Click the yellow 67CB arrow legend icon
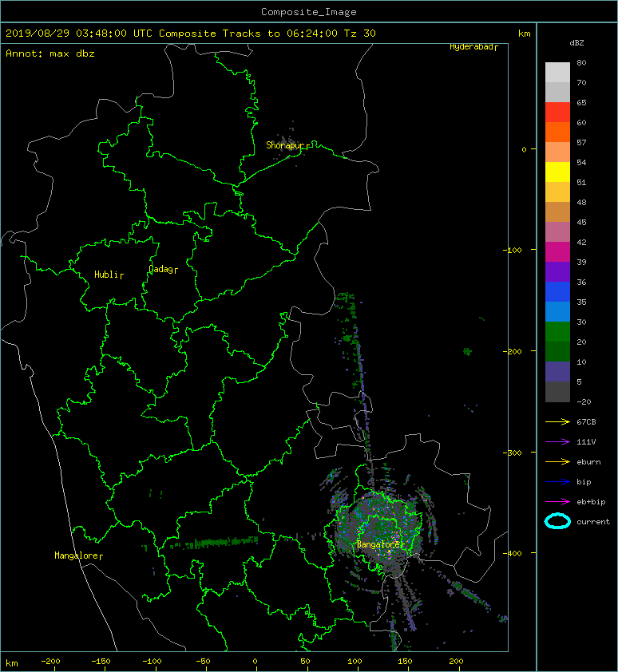 pos(557,422)
